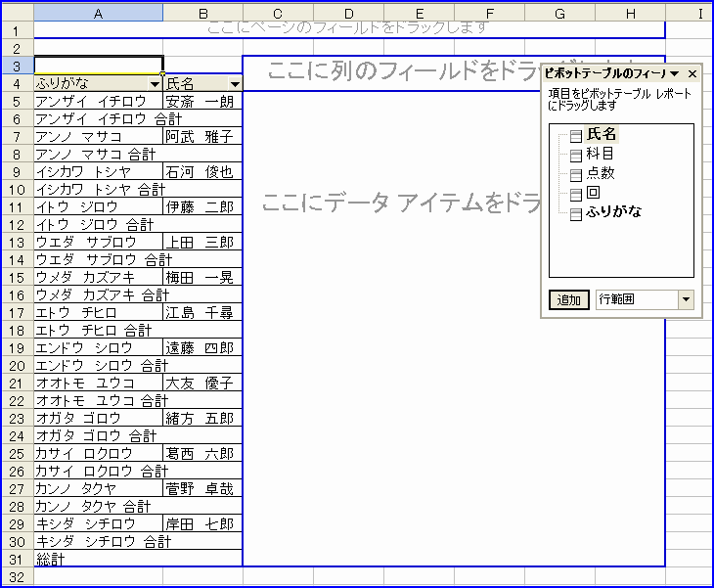
Task: Click cell 阿武 雅子
Action: [x=202, y=137]
